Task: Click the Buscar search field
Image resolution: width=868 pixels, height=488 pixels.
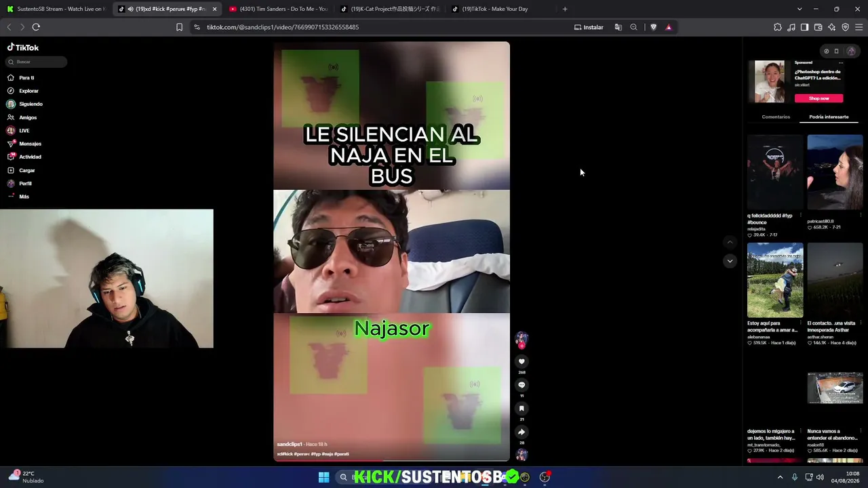Action: click(37, 62)
